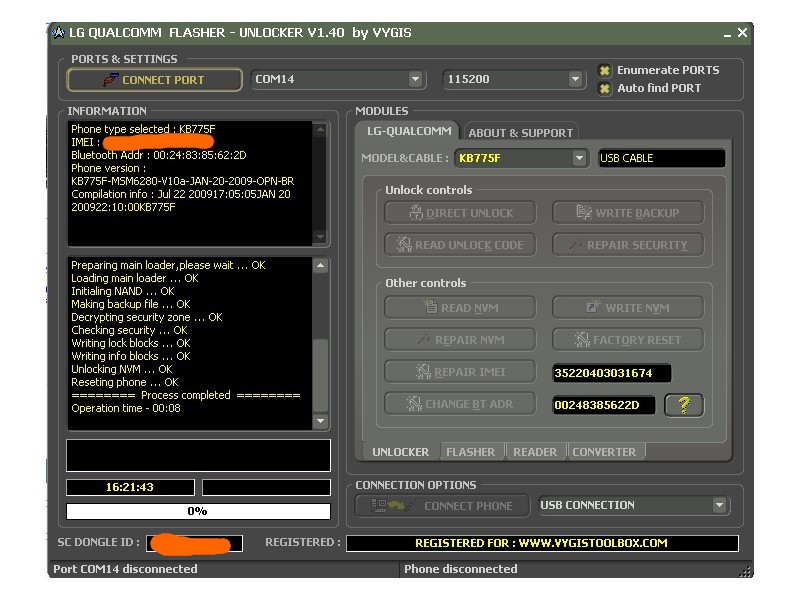Click the 0% progress bar

click(198, 511)
